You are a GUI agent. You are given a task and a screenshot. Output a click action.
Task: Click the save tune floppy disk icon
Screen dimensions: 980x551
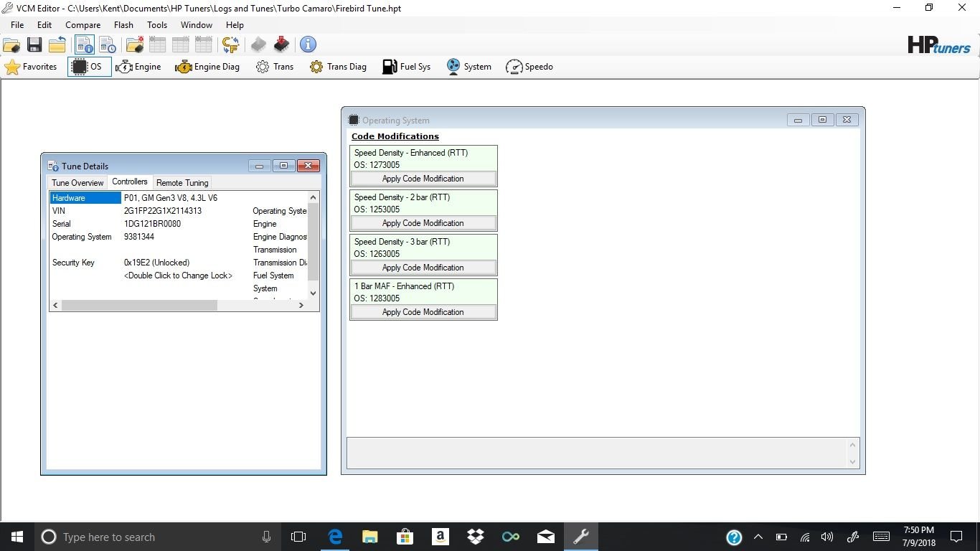tap(34, 44)
